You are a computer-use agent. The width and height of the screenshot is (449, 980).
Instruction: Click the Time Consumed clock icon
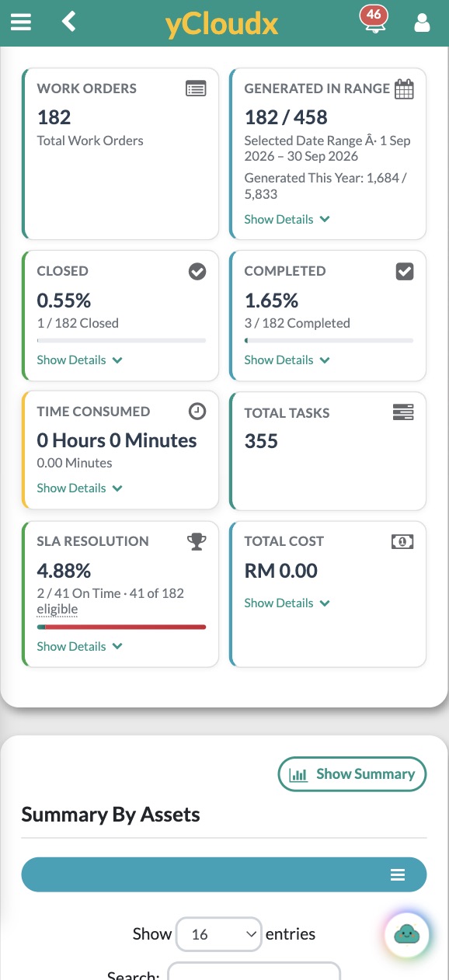pos(198,412)
